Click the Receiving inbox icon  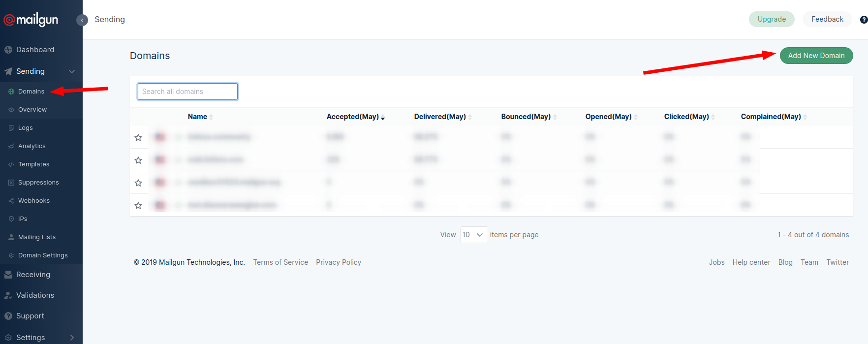point(8,275)
